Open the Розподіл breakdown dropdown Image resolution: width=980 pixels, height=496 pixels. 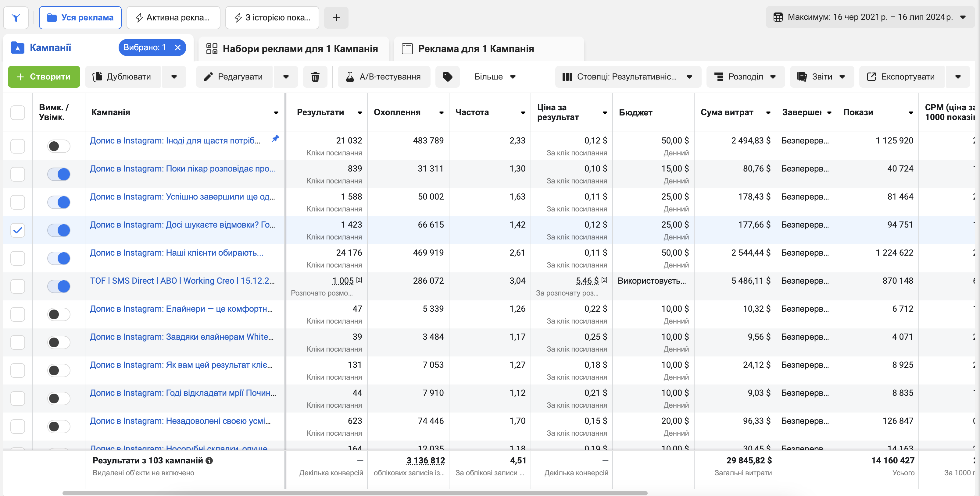click(745, 77)
